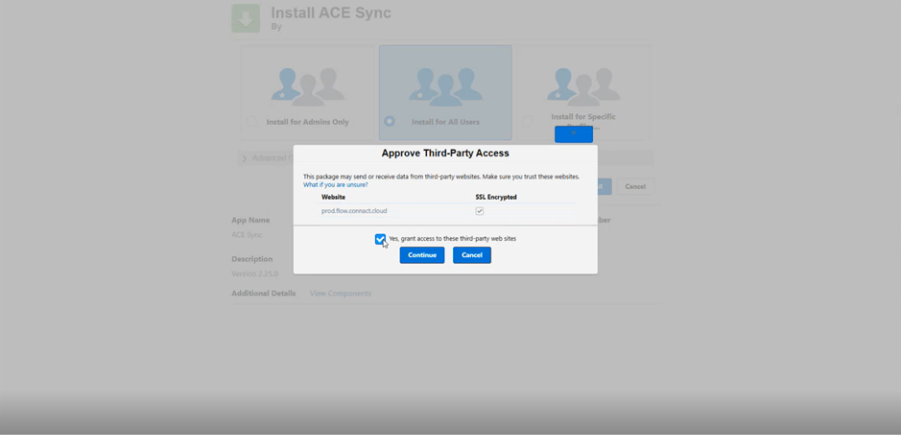Click the blue tooltip box under Specific Profiles
The height and width of the screenshot is (435, 901).
click(573, 134)
